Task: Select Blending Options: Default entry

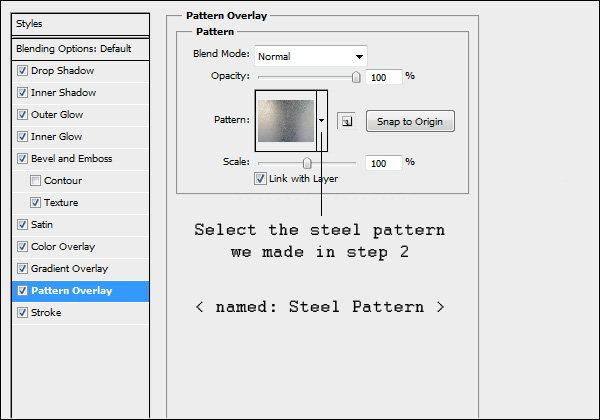Action: [x=74, y=48]
